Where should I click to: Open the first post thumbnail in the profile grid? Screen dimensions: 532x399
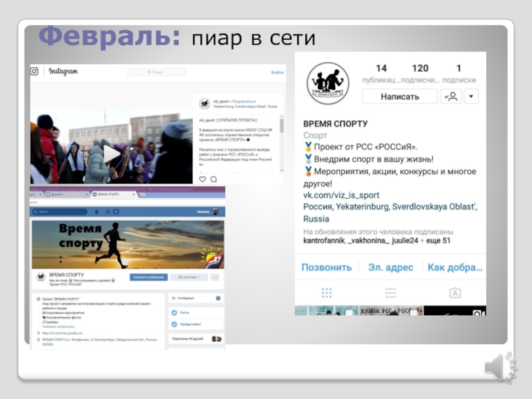tap(327, 311)
